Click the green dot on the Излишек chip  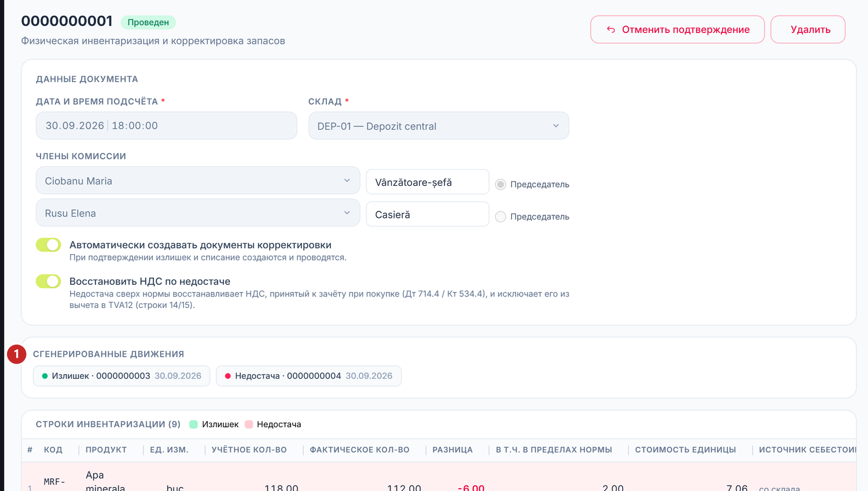pyautogui.click(x=45, y=376)
